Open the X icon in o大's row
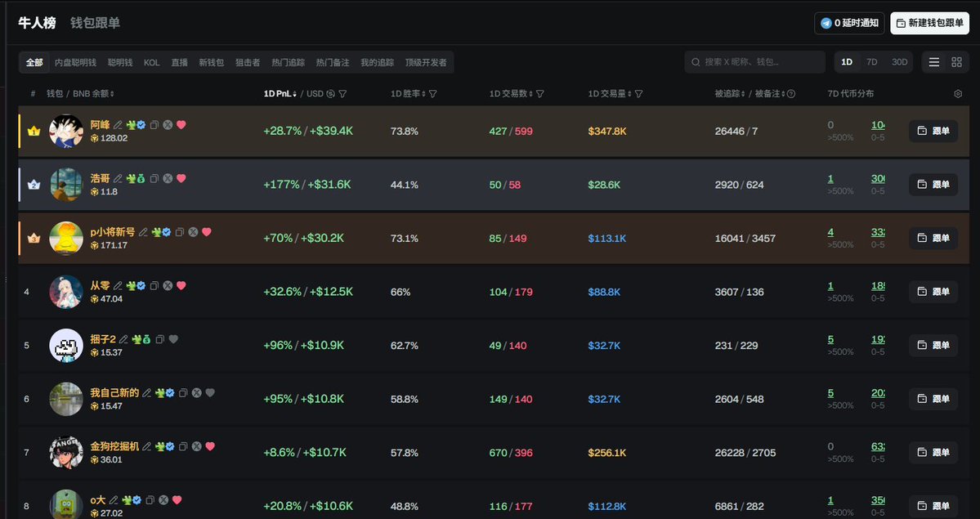The width and height of the screenshot is (980, 519). [163, 500]
